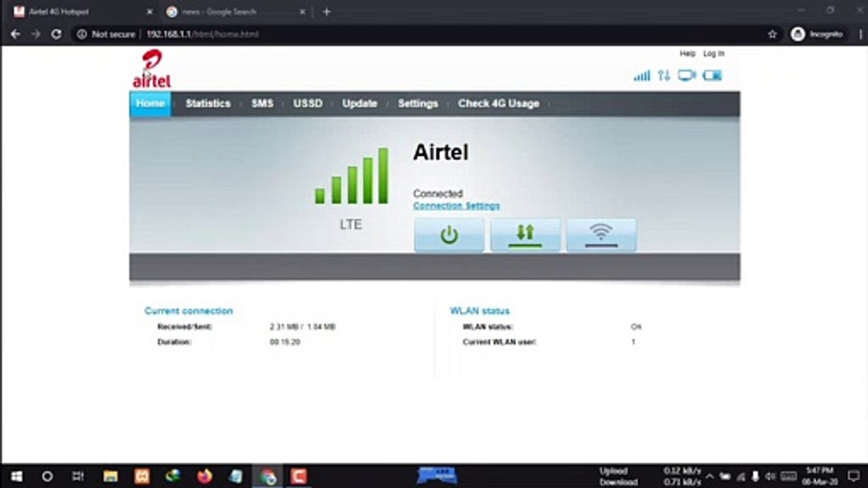Click the LTE network type label
The height and width of the screenshot is (488, 868).
click(351, 224)
